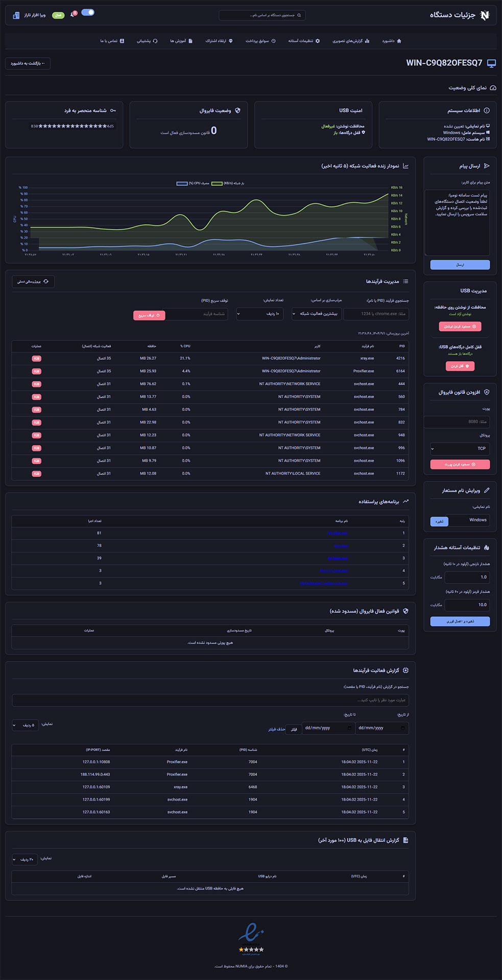The image size is (502, 980).
Task: Open the calendar picker on the 'از تاریخ' field
Action: pos(403,728)
